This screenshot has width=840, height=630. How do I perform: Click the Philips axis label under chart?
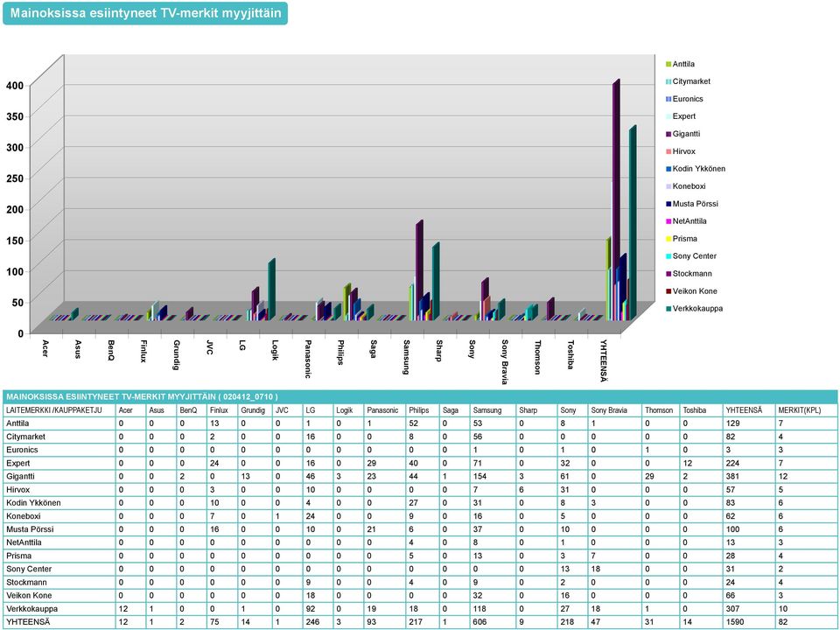tap(340, 353)
